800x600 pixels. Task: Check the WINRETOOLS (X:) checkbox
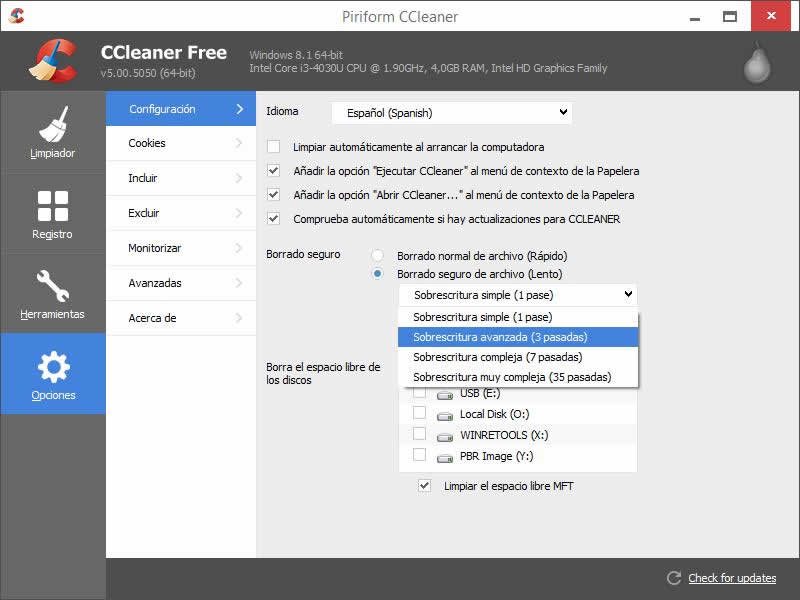coord(419,434)
